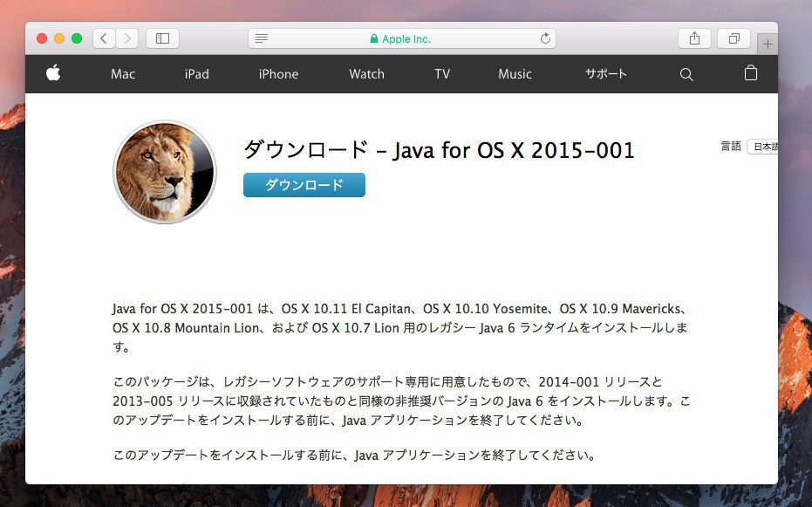This screenshot has height=507, width=812.
Task: Click the Apple Inc. address field
Action: (402, 38)
